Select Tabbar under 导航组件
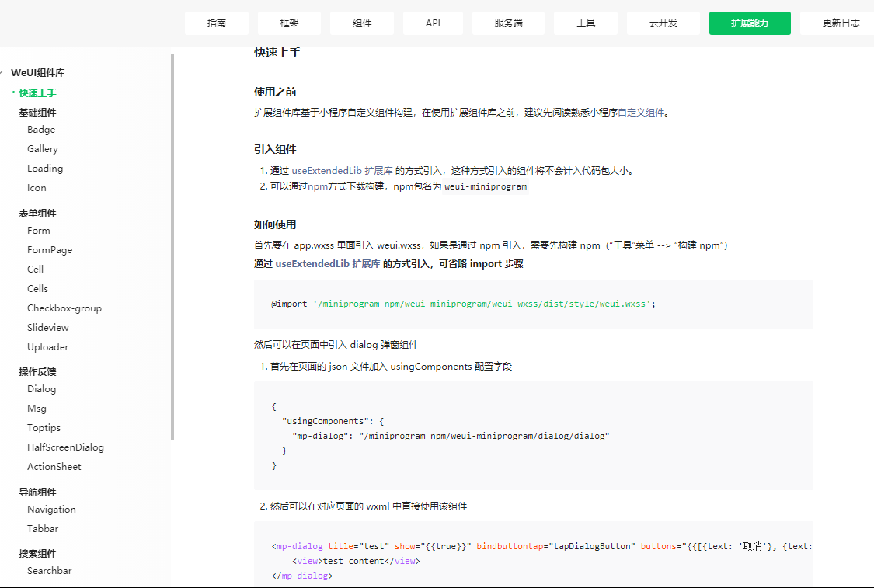Viewport: 874px width, 588px height. (43, 528)
